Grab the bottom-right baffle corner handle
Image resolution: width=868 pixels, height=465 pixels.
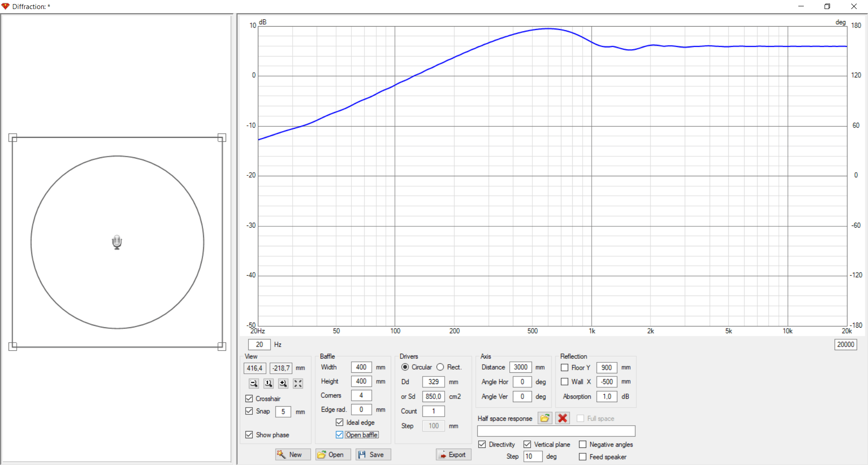tap(222, 347)
